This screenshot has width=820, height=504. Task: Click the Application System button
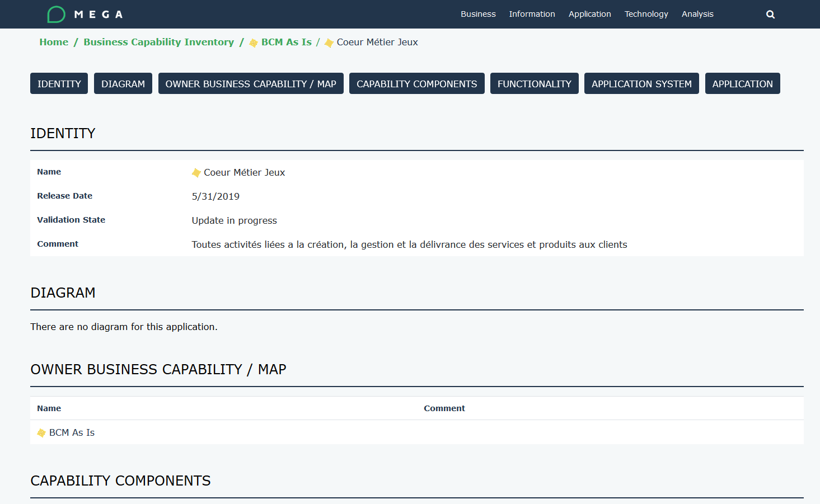pyautogui.click(x=641, y=84)
